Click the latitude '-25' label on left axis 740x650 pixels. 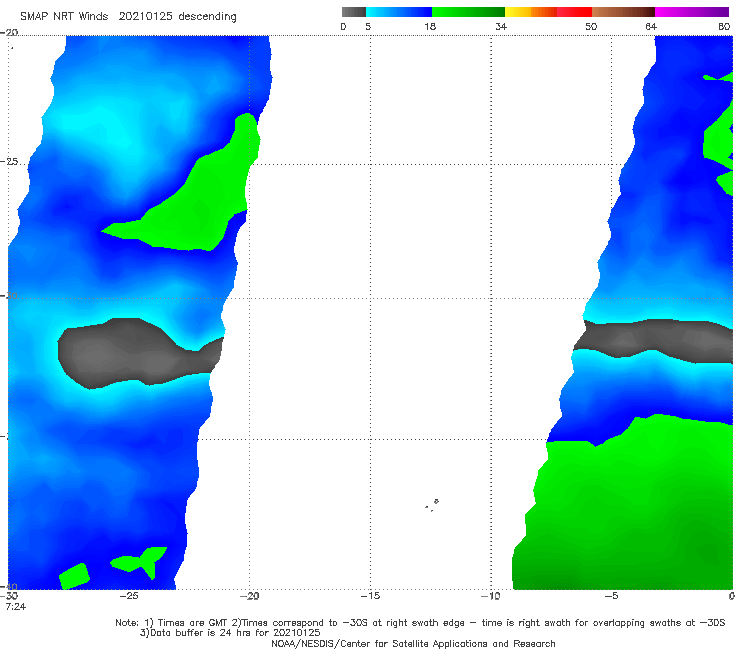(9, 161)
